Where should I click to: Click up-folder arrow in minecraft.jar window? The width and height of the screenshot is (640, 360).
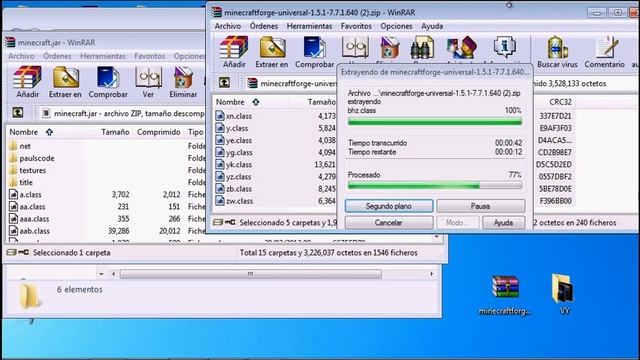[x=18, y=113]
